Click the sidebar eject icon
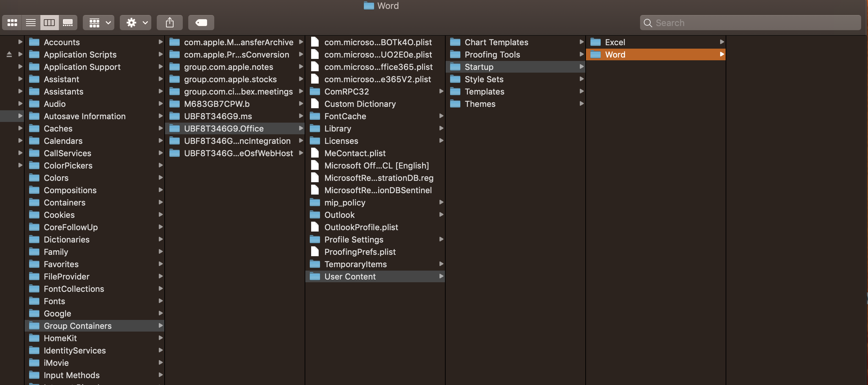868x385 pixels. tap(9, 54)
